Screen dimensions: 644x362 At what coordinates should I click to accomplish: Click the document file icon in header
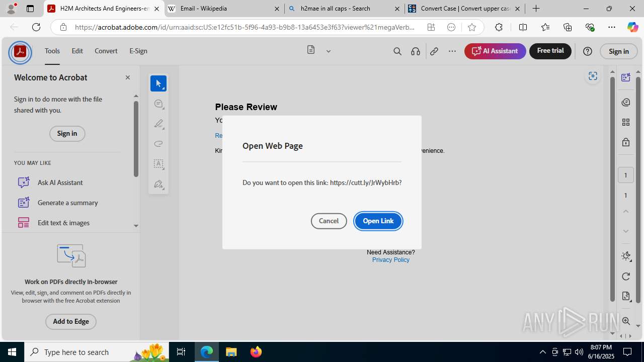click(311, 50)
